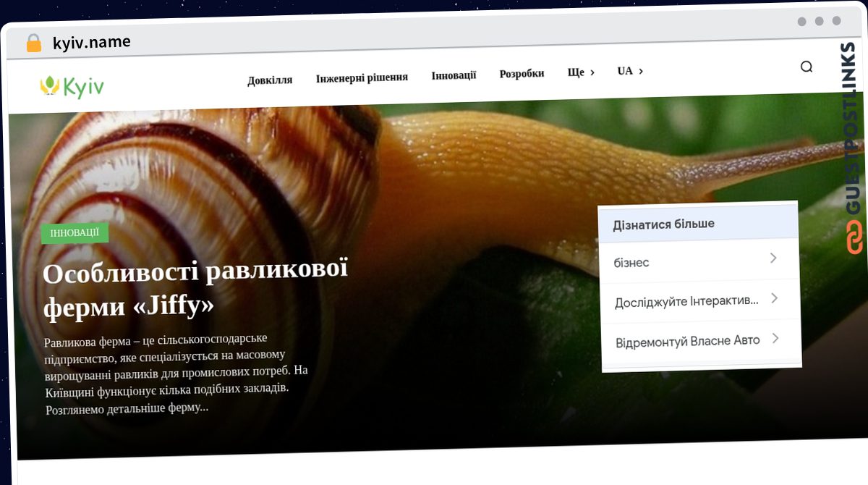Select the бізнес suggestion row

pyautogui.click(x=699, y=261)
